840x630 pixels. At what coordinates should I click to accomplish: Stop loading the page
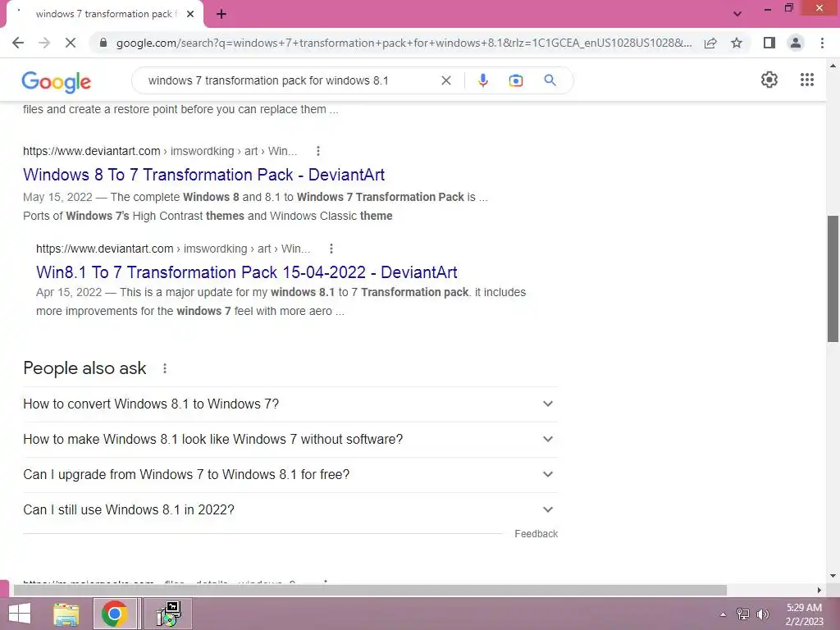point(71,43)
